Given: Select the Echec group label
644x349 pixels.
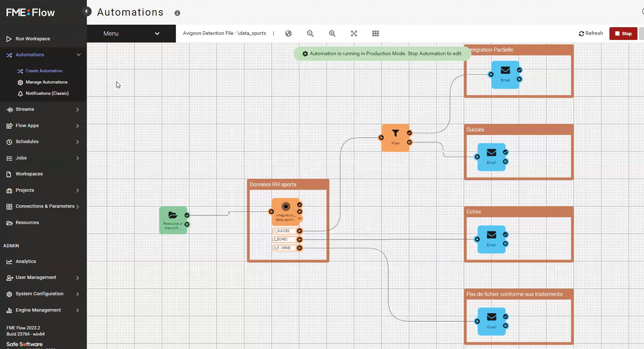Looking at the screenshot, I should 474,212.
